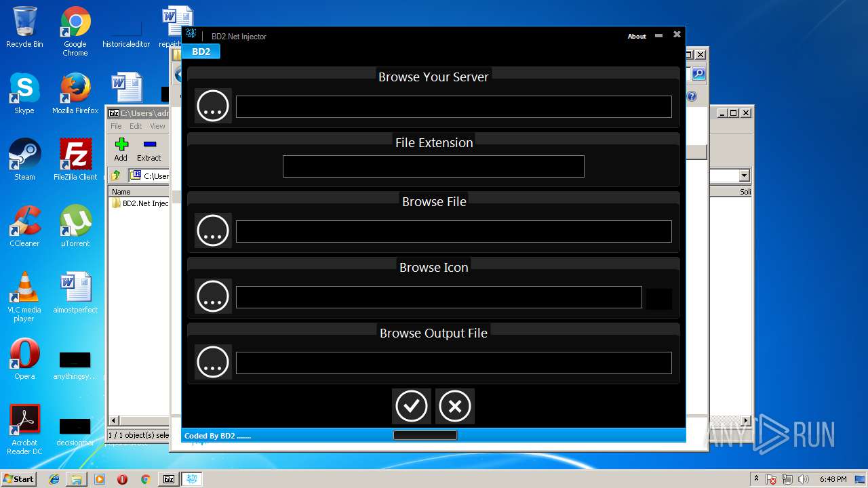Image resolution: width=868 pixels, height=488 pixels.
Task: Open VLC media player shortcut
Action: 24,297
